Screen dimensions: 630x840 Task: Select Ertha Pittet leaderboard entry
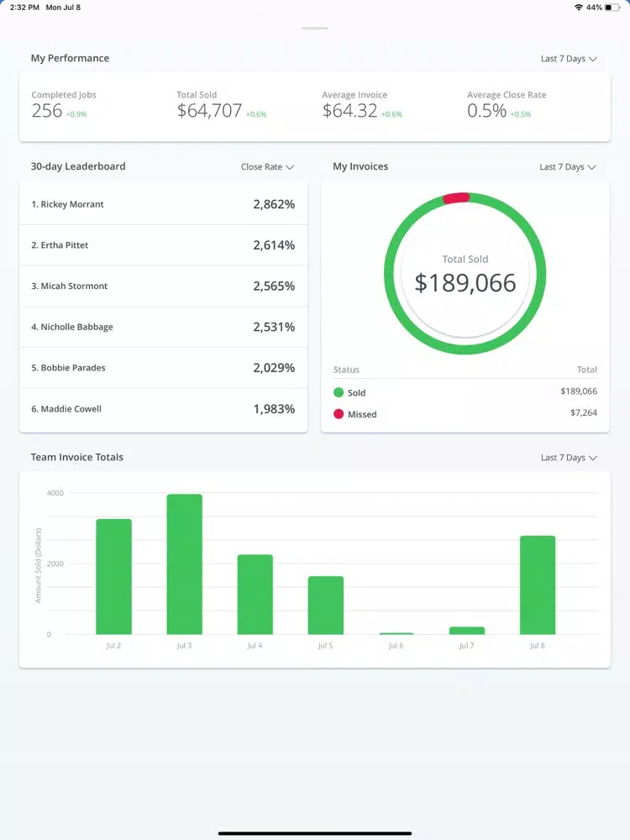click(x=164, y=244)
